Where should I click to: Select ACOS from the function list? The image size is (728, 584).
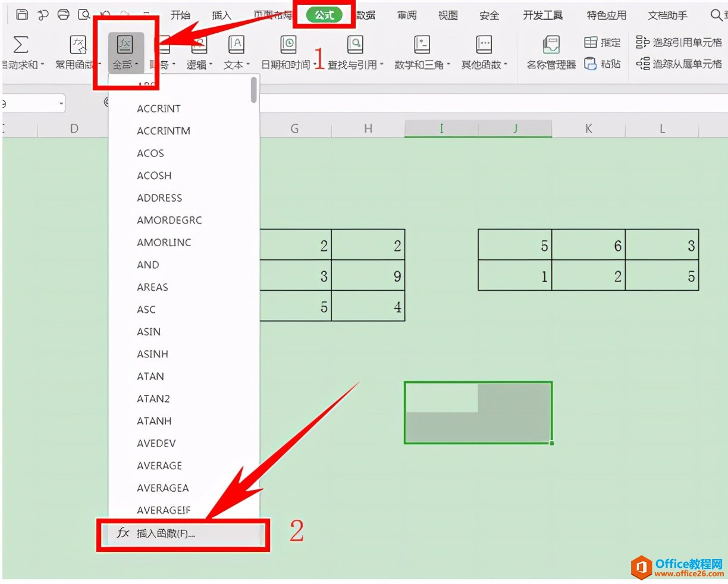coord(150,153)
